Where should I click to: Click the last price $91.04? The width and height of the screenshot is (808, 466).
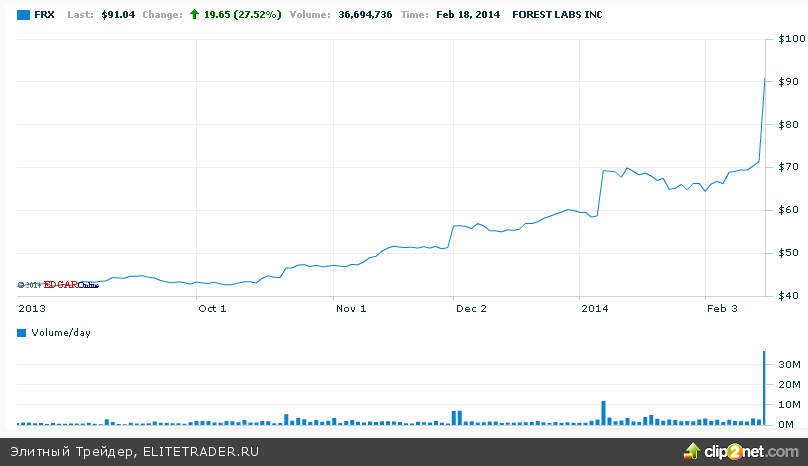(118, 15)
